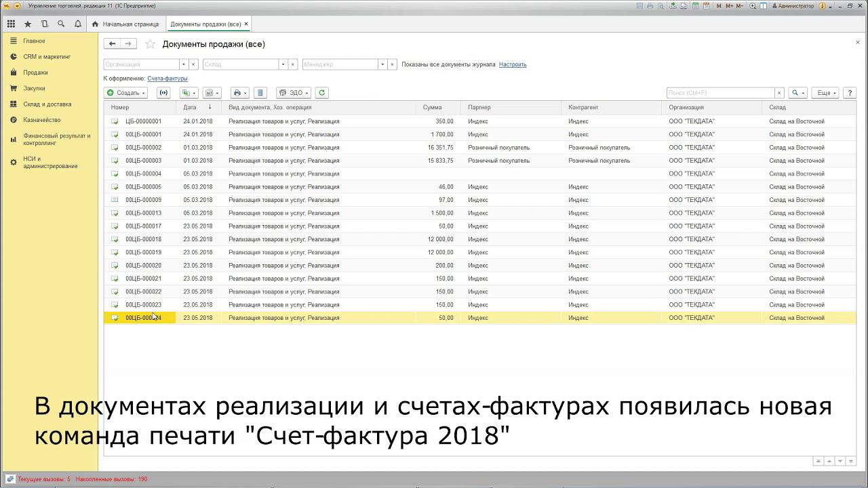
Task: Add Документы продажи page to favorites star
Action: 151,44
